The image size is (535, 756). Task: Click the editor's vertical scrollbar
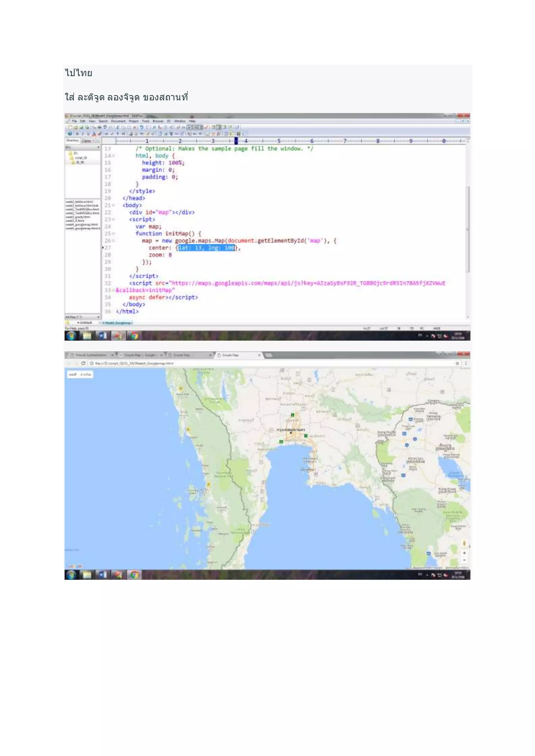click(x=467, y=229)
